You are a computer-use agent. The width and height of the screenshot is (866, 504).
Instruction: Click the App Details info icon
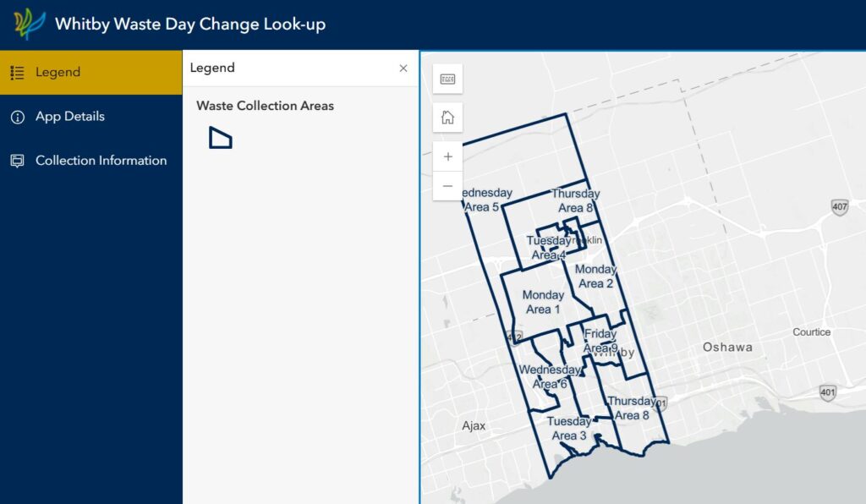click(x=17, y=117)
